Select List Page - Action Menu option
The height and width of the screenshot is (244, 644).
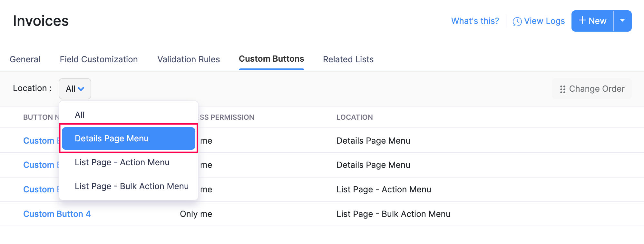point(122,162)
